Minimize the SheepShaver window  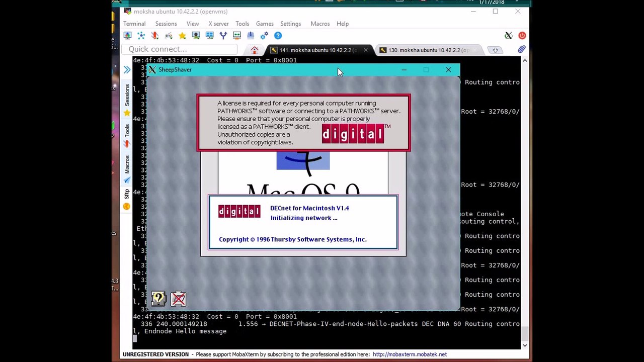point(404,70)
